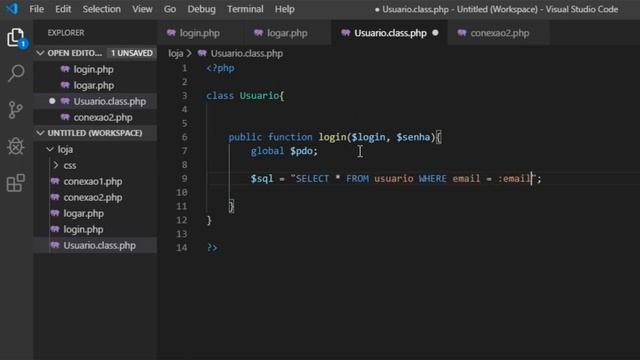Screen dimensions: 640x360
Task: Click Usuario.class.php breadcrumb segment
Action: pyautogui.click(x=247, y=53)
